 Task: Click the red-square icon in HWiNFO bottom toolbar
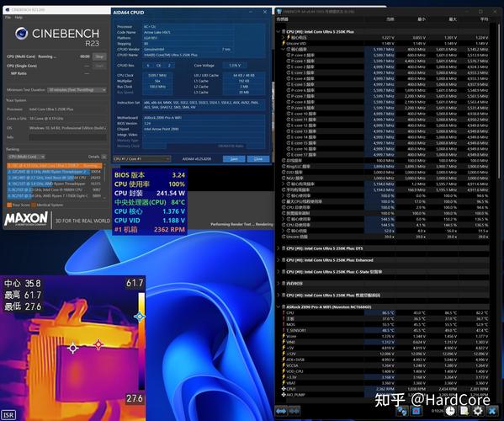tap(416, 411)
